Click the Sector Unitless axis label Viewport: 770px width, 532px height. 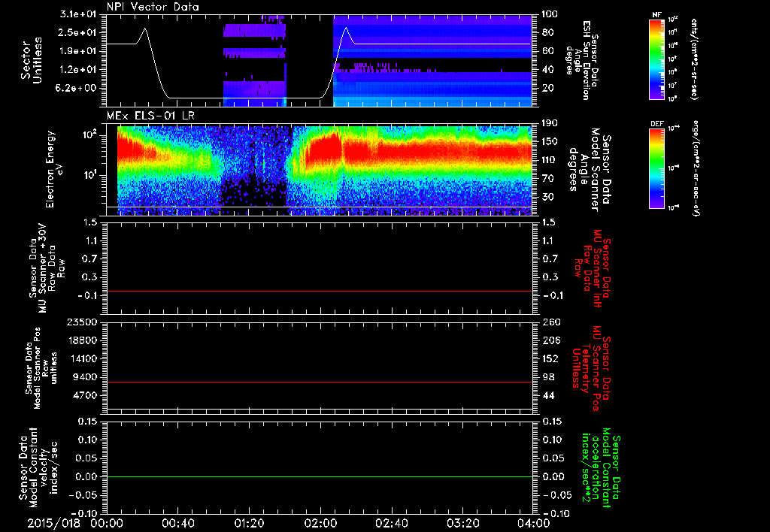point(32,60)
